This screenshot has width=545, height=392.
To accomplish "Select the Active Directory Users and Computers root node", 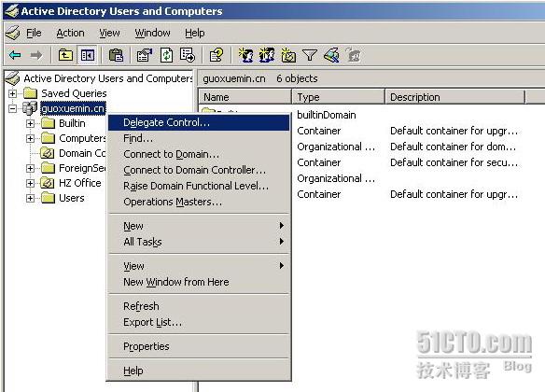I will pyautogui.click(x=107, y=78).
